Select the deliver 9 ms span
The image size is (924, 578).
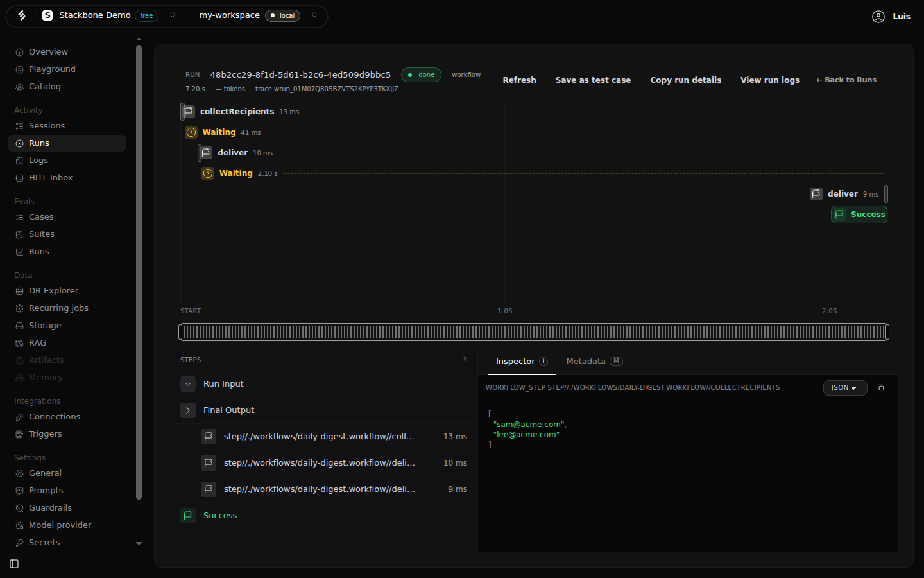tap(848, 194)
